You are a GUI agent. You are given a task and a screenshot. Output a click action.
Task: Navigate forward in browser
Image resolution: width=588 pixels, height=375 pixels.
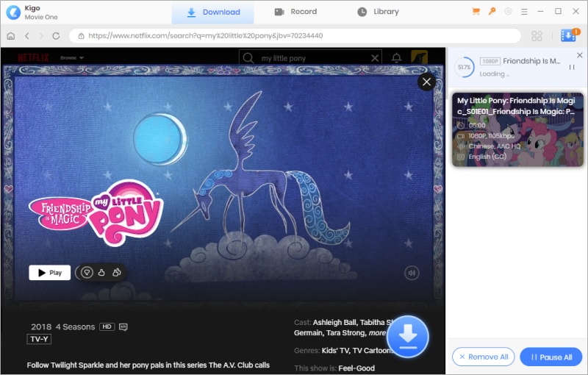click(x=41, y=35)
